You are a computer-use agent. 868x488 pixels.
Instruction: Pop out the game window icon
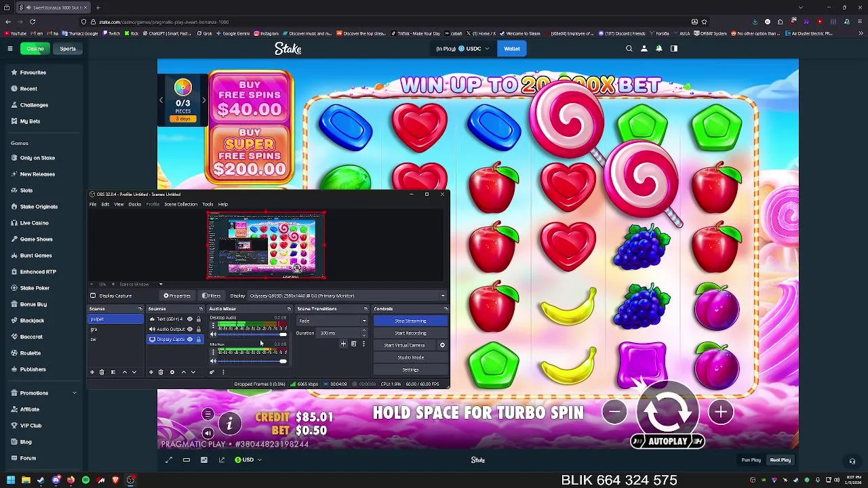tap(222, 460)
